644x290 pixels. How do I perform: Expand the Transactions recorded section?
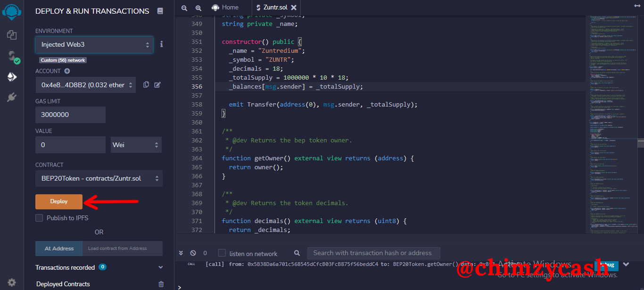click(x=160, y=267)
